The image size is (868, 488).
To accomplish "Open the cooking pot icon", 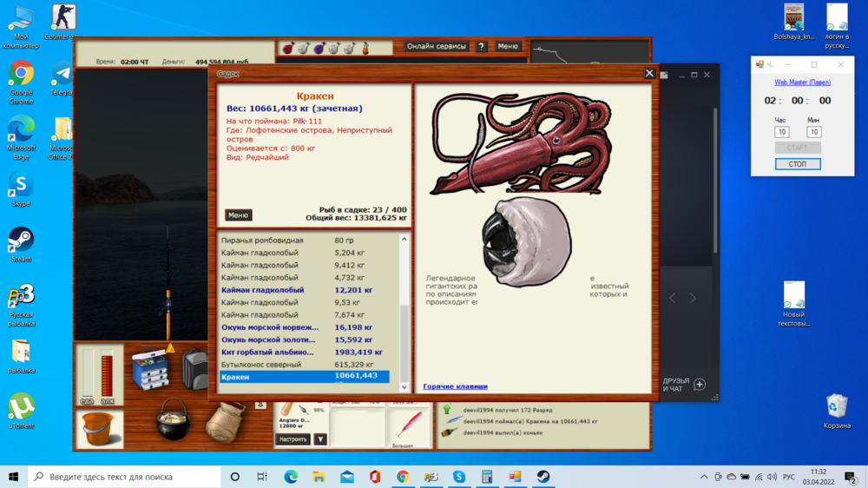I will tap(173, 419).
